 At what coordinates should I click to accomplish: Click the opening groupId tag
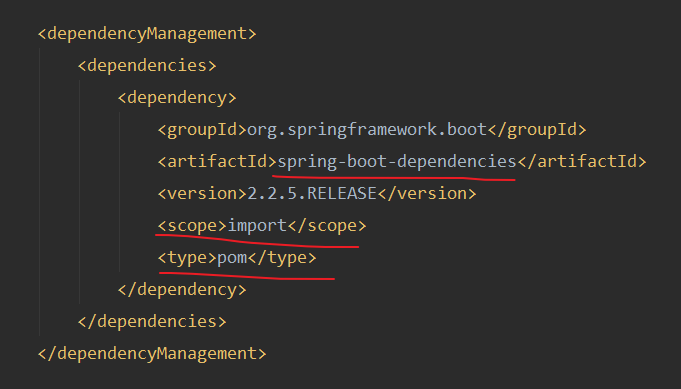[202, 130]
